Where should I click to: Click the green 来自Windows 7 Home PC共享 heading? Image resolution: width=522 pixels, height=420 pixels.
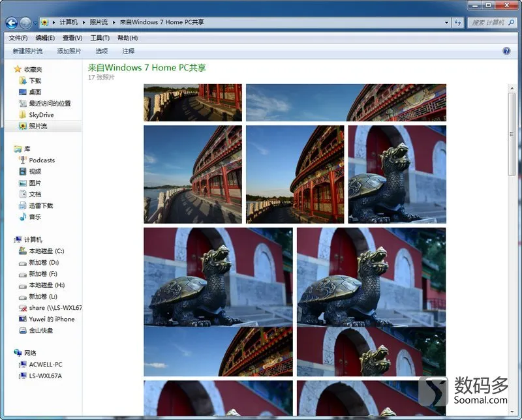[x=147, y=68]
